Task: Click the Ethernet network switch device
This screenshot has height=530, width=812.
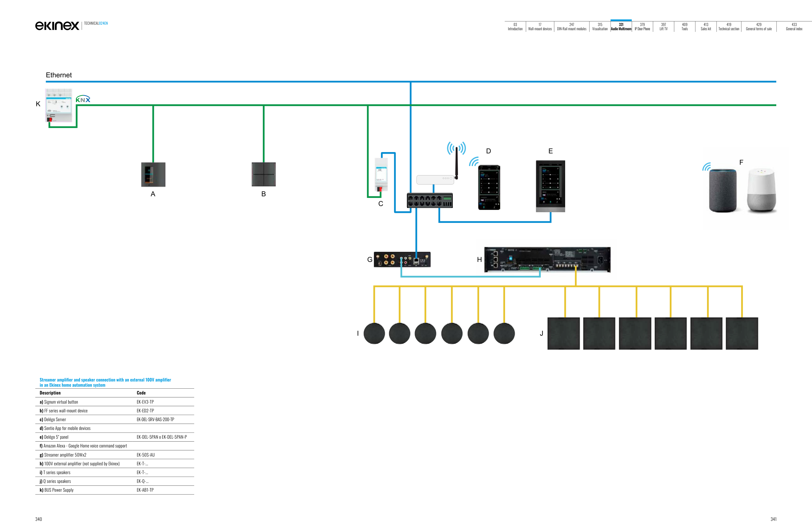Action: [429, 200]
